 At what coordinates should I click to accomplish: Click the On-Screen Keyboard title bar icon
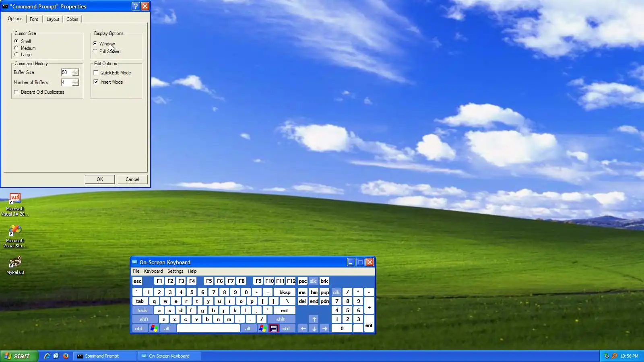[x=134, y=262]
